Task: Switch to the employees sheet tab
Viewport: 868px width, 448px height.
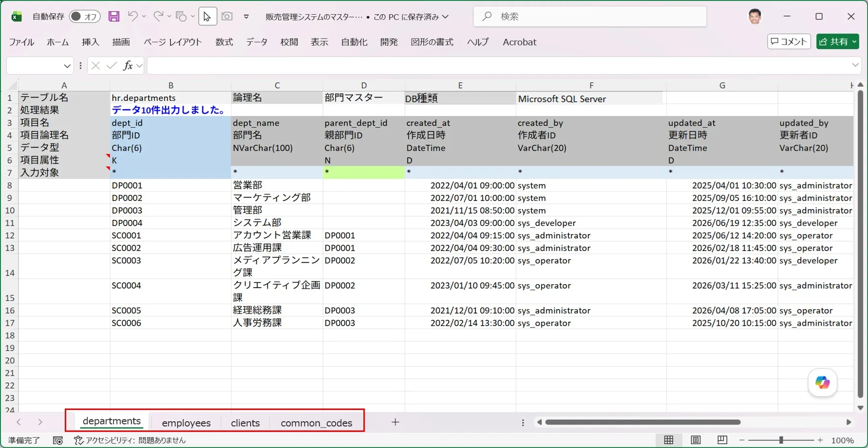Action: (186, 423)
